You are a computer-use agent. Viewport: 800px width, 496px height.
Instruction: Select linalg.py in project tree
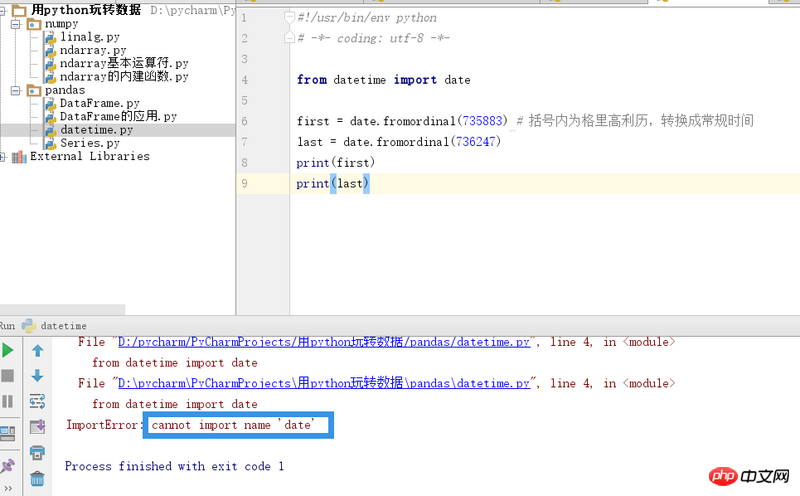point(90,37)
